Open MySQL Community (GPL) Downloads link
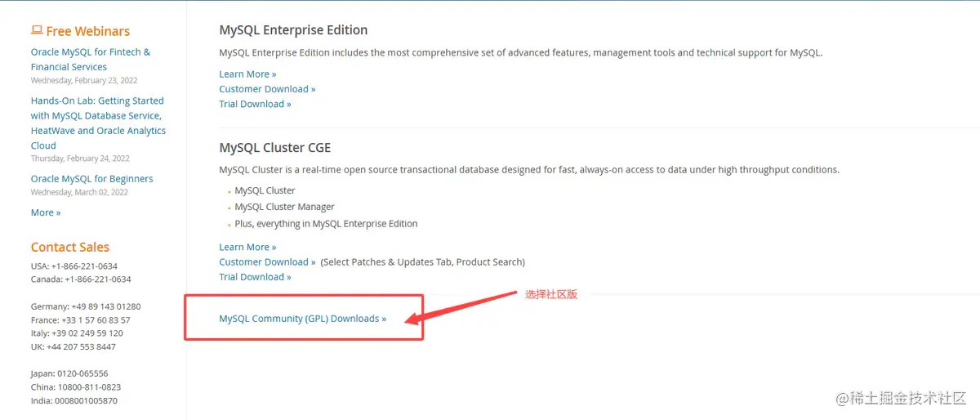This screenshot has width=980, height=420. (x=302, y=319)
